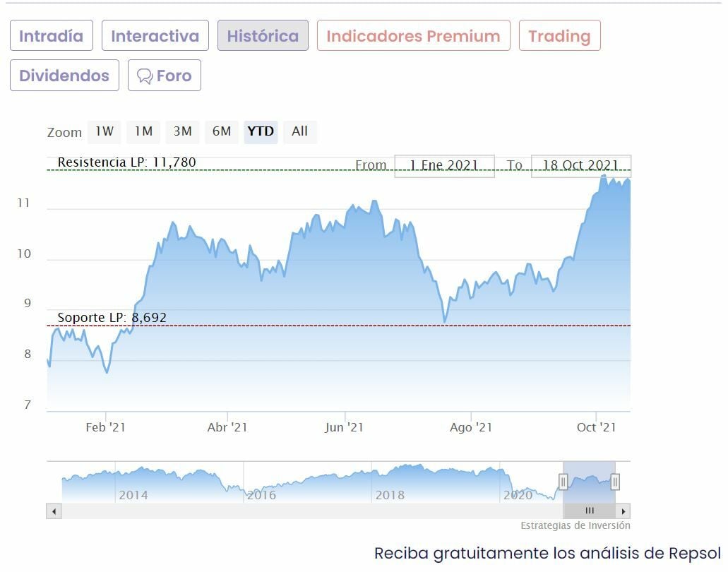
Task: Click the navigator scrollbar thumb
Action: [590, 511]
